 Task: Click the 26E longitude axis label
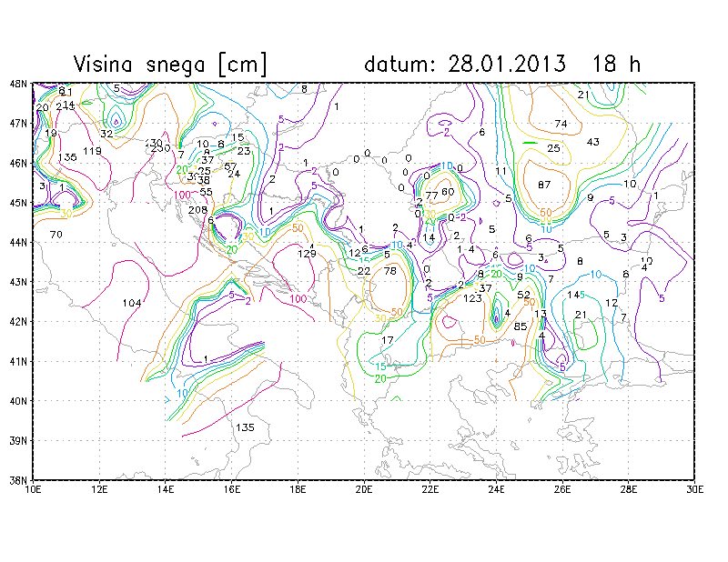pos(562,489)
